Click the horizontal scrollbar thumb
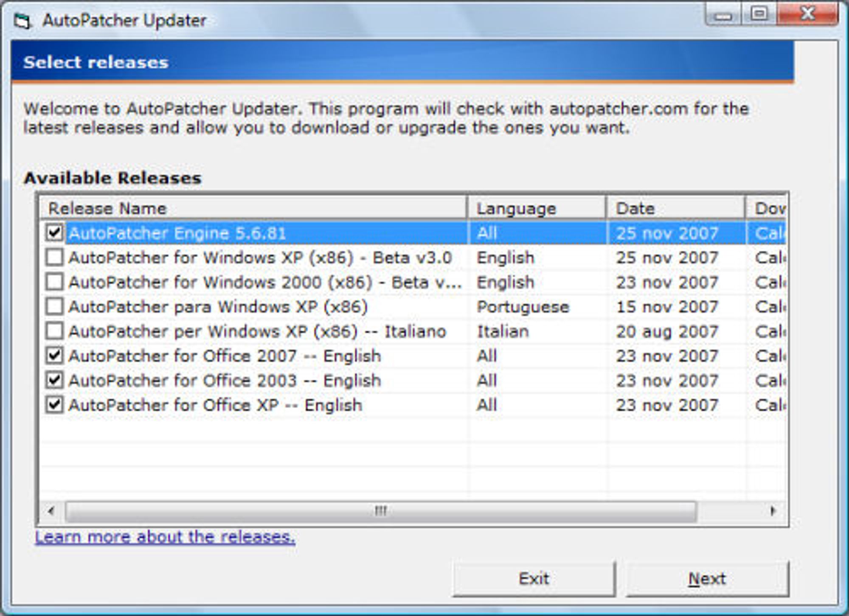 (x=381, y=511)
